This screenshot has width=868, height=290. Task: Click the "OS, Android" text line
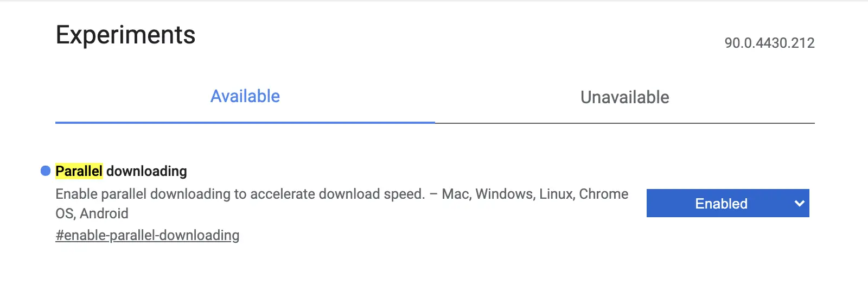[92, 213]
